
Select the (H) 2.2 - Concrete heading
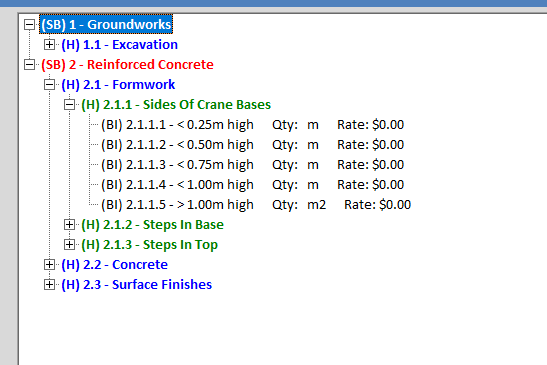point(114,265)
